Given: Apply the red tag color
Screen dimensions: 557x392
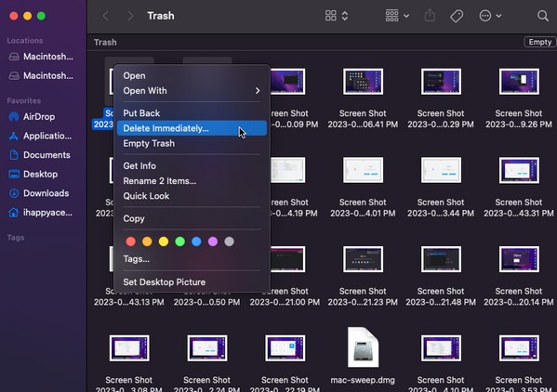Looking at the screenshot, I should click(x=131, y=242).
